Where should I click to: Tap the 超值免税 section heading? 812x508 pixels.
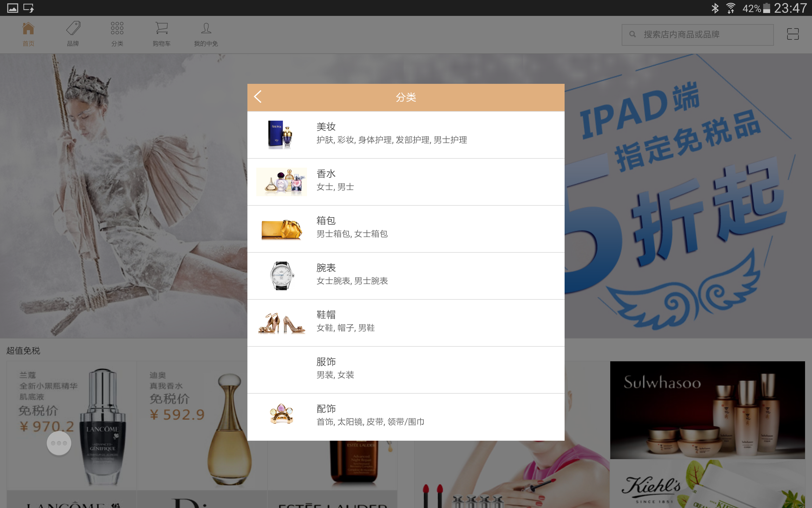click(x=23, y=351)
